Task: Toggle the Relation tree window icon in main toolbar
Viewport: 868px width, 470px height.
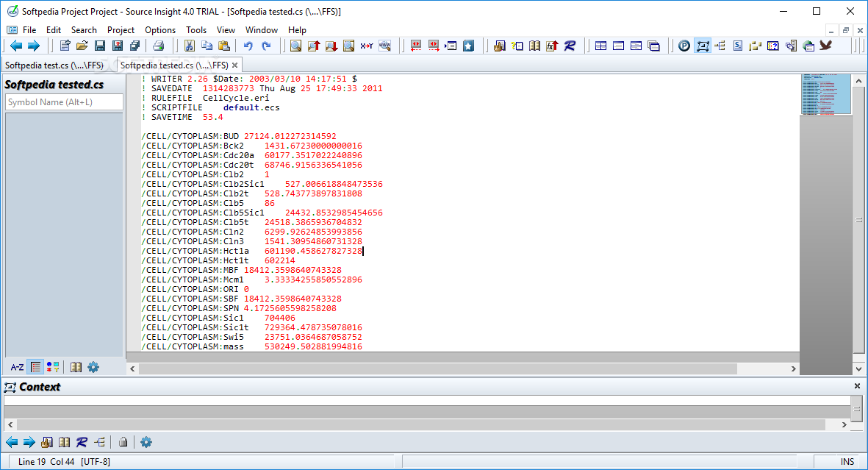Action: click(x=720, y=46)
